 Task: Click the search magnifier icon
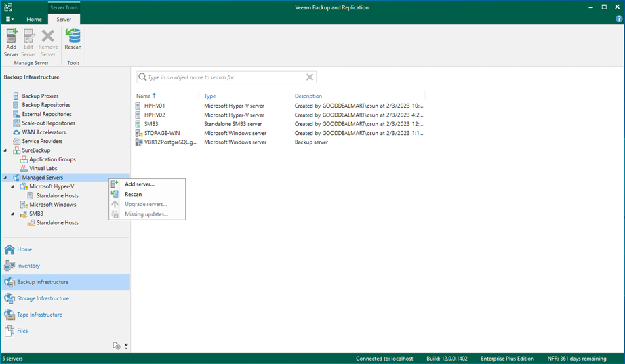[x=142, y=77]
